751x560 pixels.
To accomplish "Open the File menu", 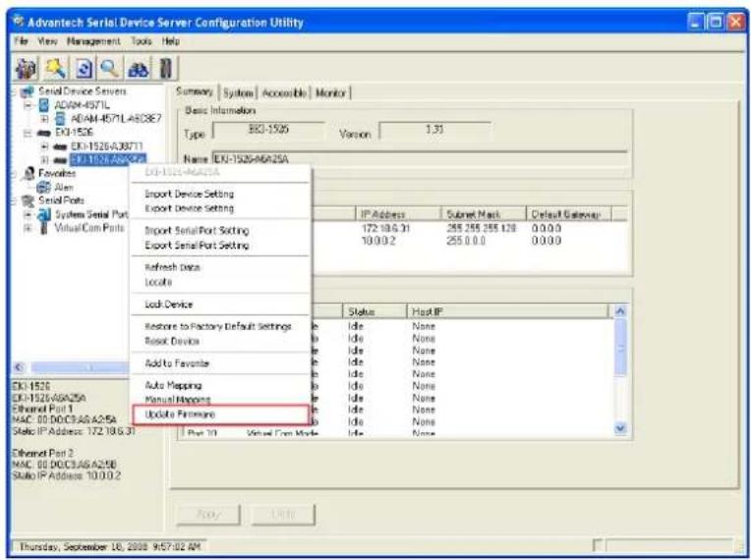I will click(x=21, y=41).
